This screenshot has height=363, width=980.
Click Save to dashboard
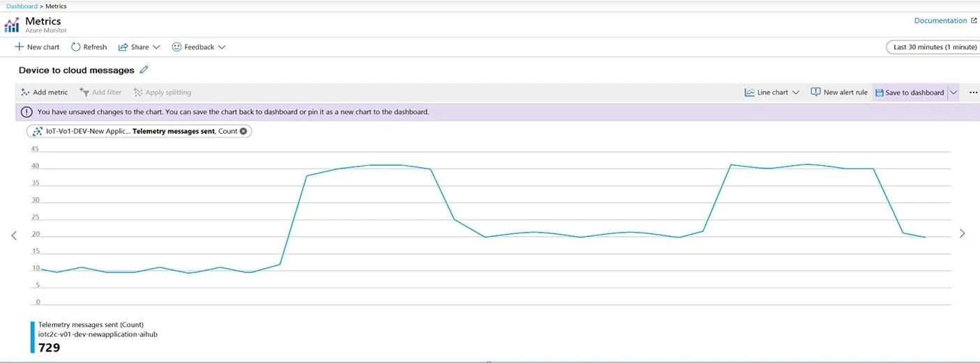910,92
